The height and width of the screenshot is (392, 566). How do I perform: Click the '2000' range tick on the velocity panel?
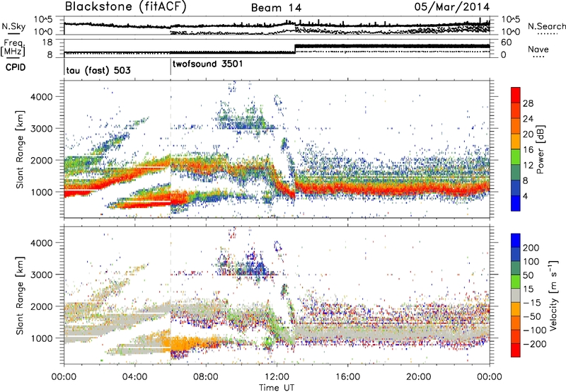pos(41,307)
